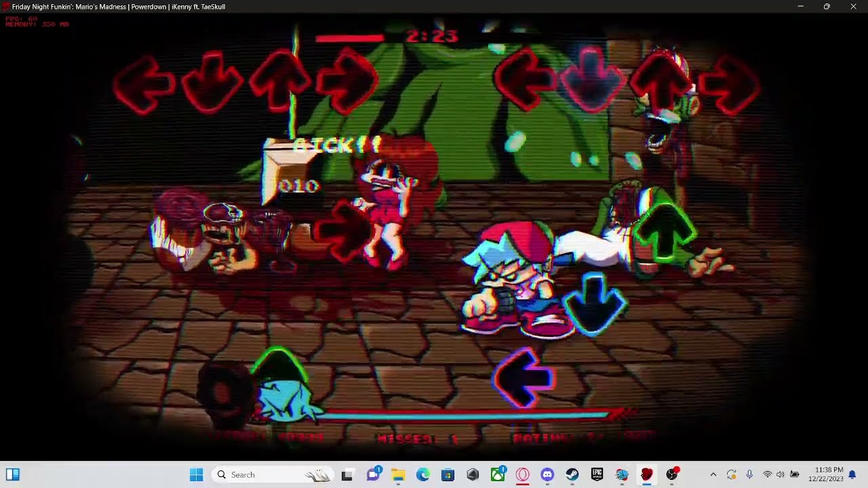
Task: Open OBS Studio from taskbar
Action: coord(672,474)
